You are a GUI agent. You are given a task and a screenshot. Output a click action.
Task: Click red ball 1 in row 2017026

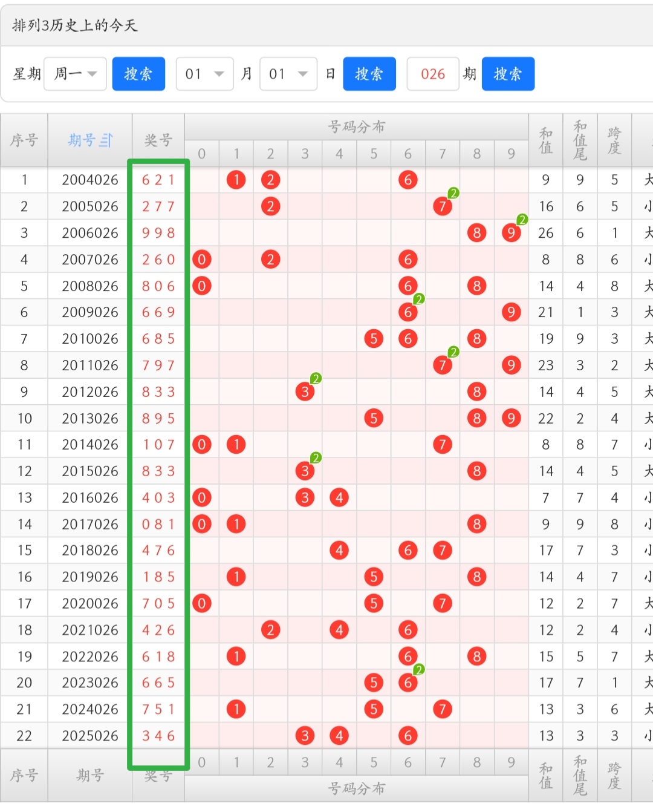pos(236,524)
